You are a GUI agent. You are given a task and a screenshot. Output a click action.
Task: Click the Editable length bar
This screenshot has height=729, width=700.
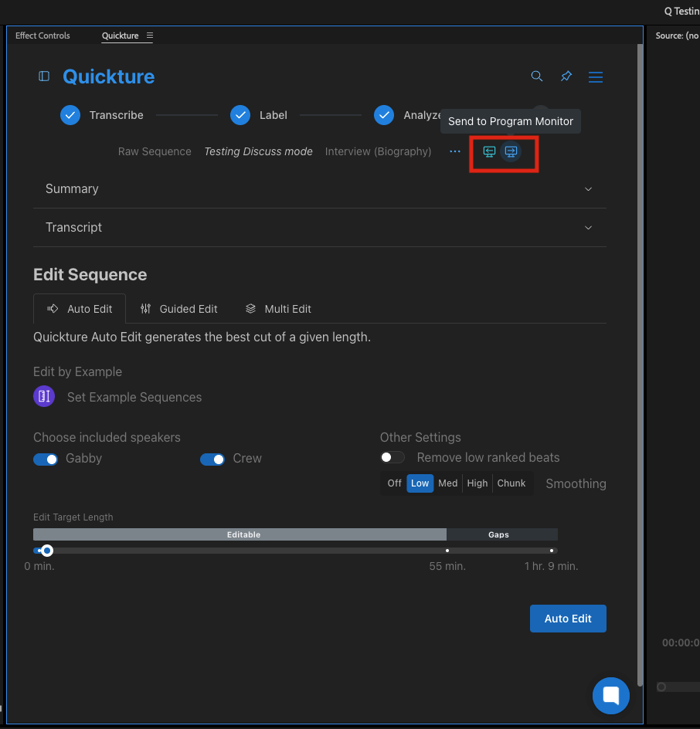[x=240, y=534]
